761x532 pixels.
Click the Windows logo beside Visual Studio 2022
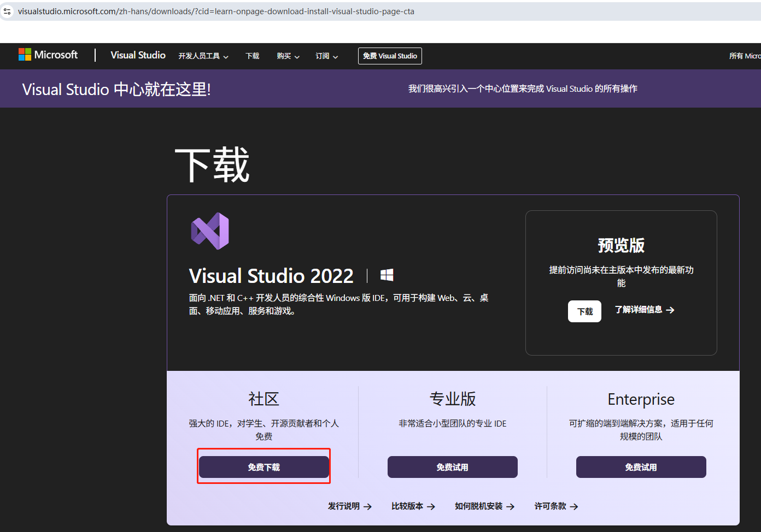387,275
